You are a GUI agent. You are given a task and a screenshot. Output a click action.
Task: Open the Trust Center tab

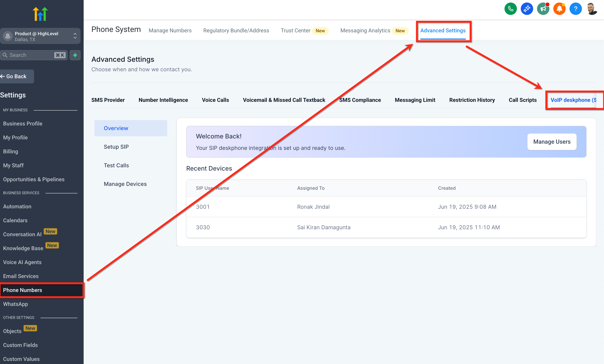tap(295, 31)
